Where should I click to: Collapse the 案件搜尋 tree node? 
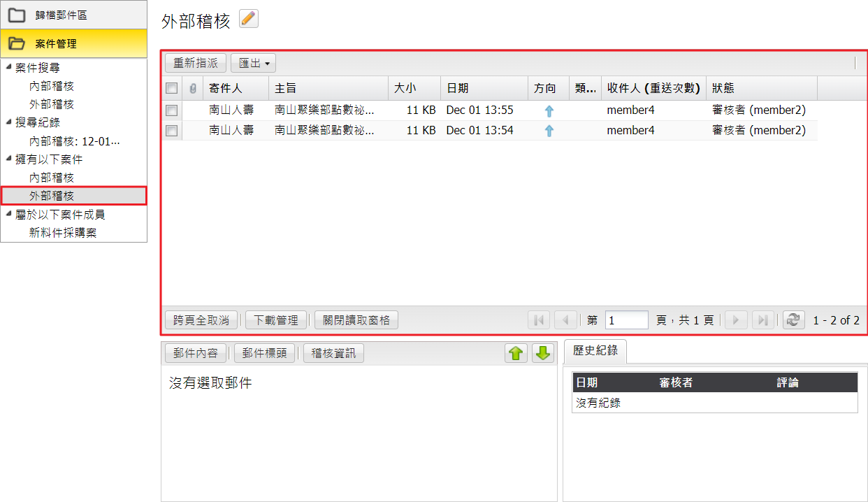(8, 67)
